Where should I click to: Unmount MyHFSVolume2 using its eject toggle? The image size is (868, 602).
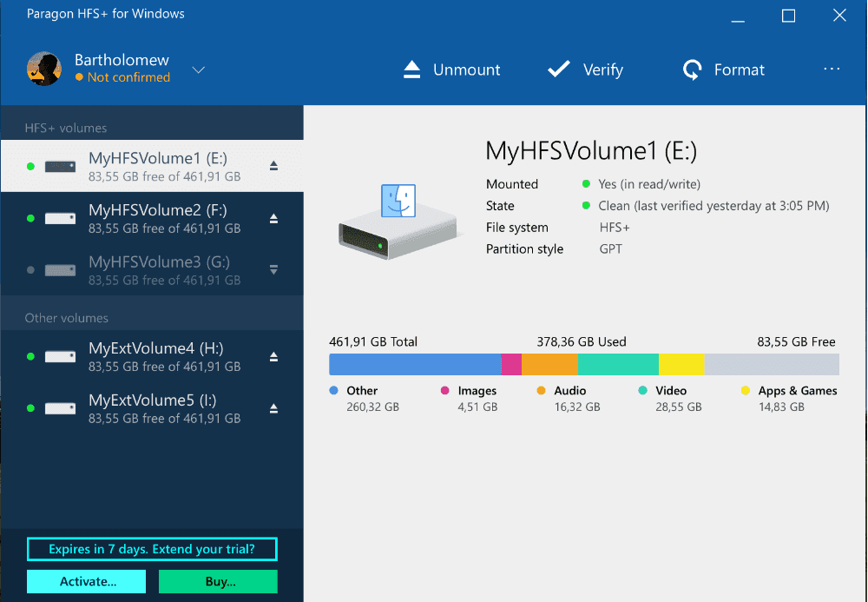click(274, 217)
